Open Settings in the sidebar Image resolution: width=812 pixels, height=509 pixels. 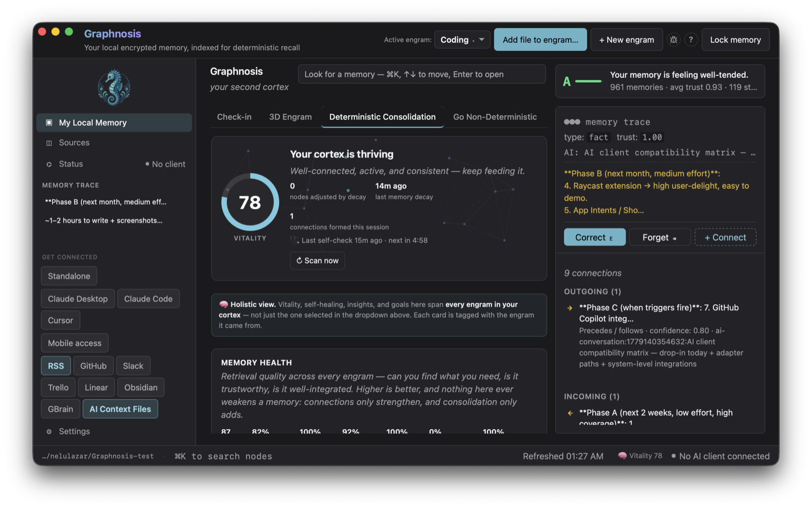pos(114,431)
